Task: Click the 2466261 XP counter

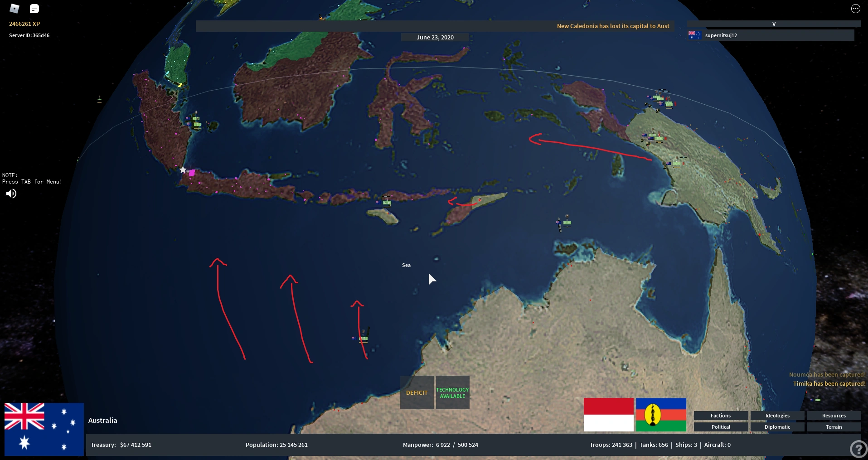Action: 24,24
